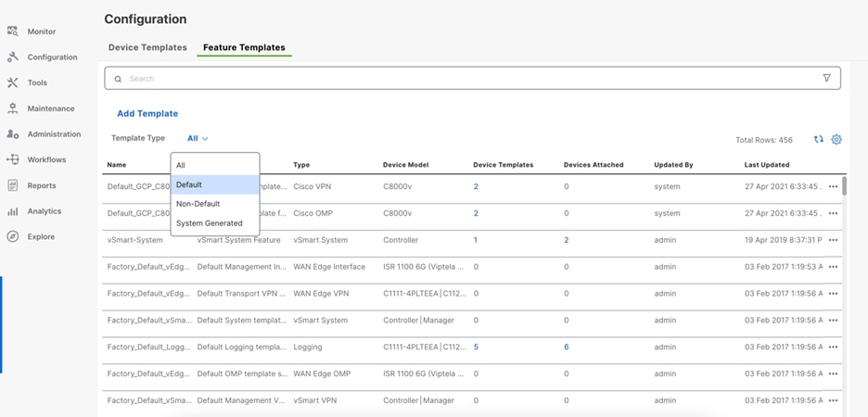This screenshot has width=868, height=417.
Task: Open devices attached count 6 for Logging
Action: click(567, 347)
